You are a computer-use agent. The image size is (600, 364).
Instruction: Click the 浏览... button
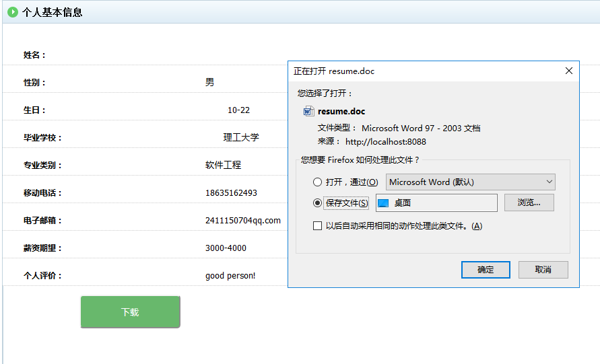click(x=529, y=203)
